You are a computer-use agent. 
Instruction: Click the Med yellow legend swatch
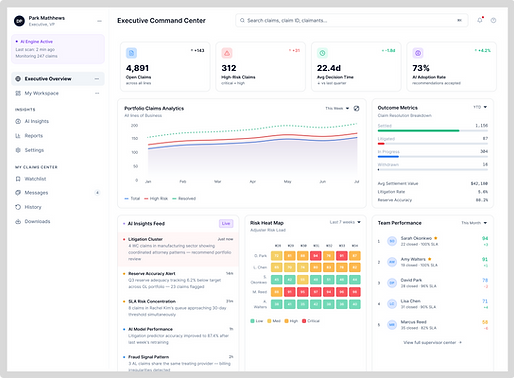[x=269, y=321]
